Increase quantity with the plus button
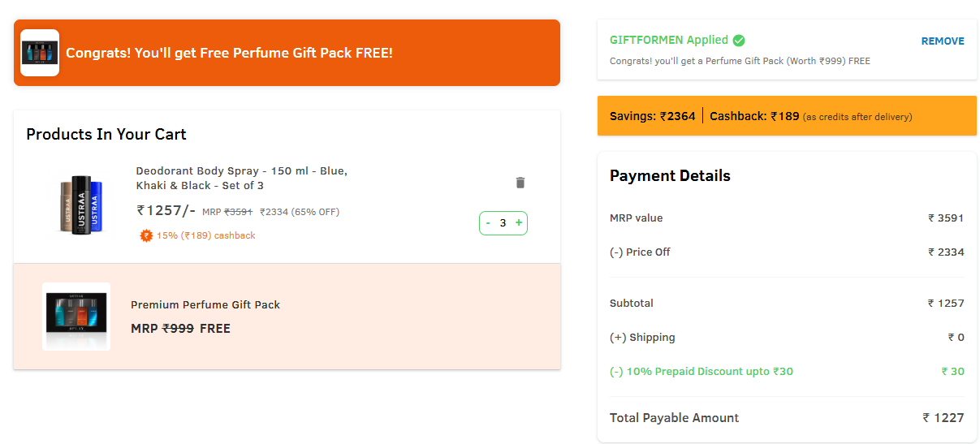Screen dimensions: 980x444 [x=519, y=222]
